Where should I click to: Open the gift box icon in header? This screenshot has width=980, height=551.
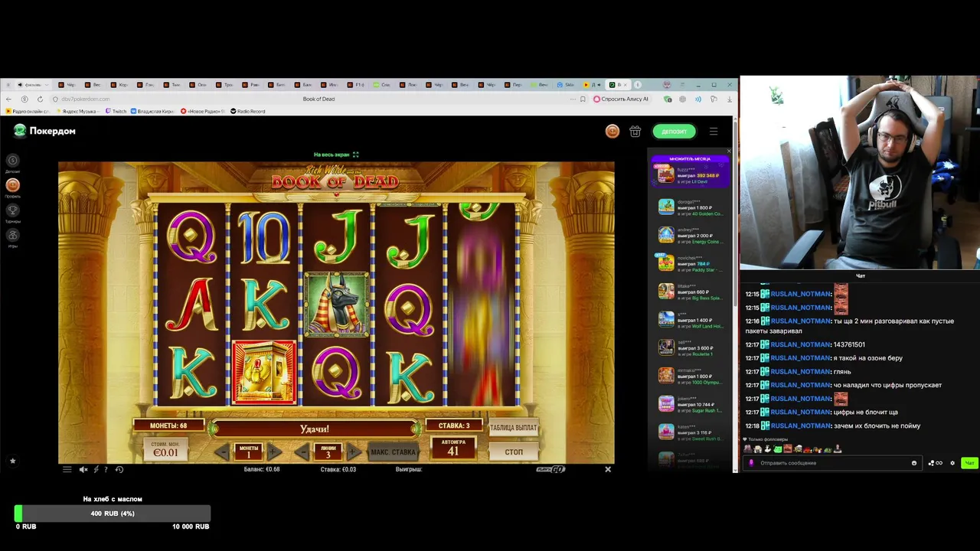pos(635,132)
